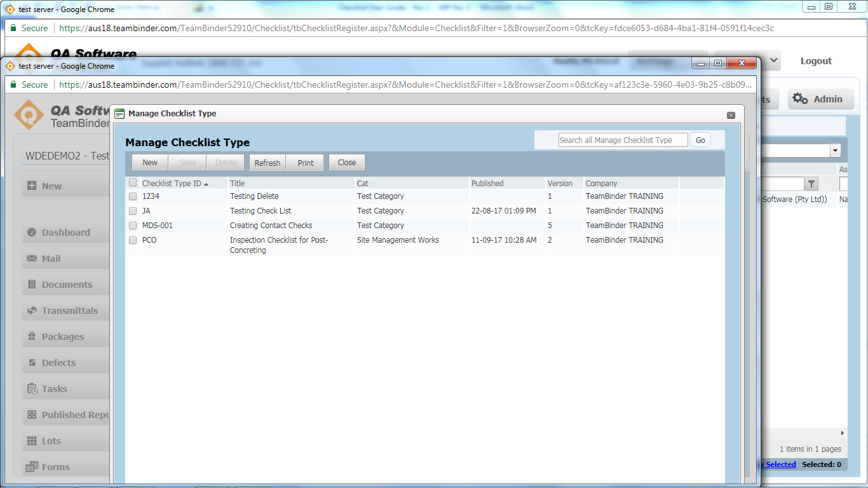Expand the dropdown arrow left of Logout

tap(774, 61)
